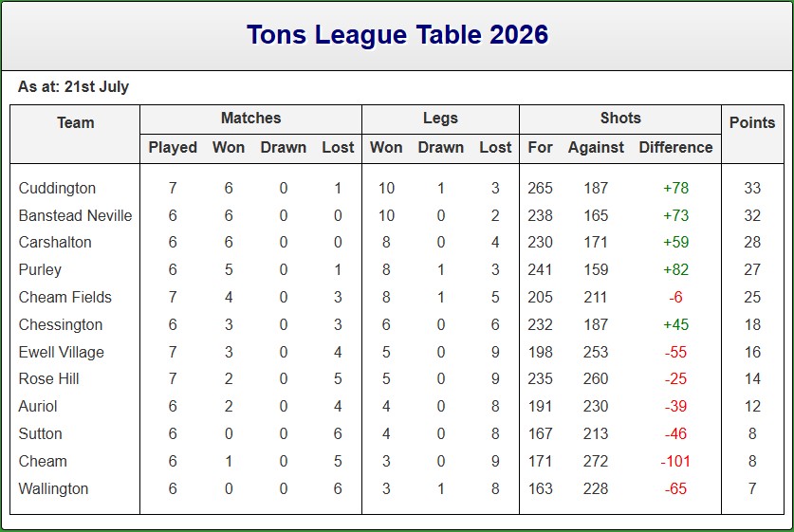Image resolution: width=794 pixels, height=532 pixels.
Task: Select the Cheam Fields team name
Action: pos(65,297)
